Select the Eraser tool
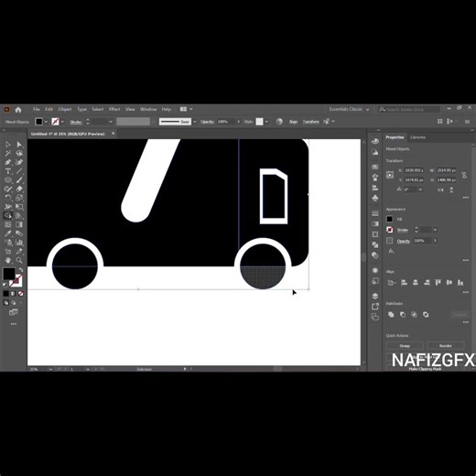 point(19,189)
